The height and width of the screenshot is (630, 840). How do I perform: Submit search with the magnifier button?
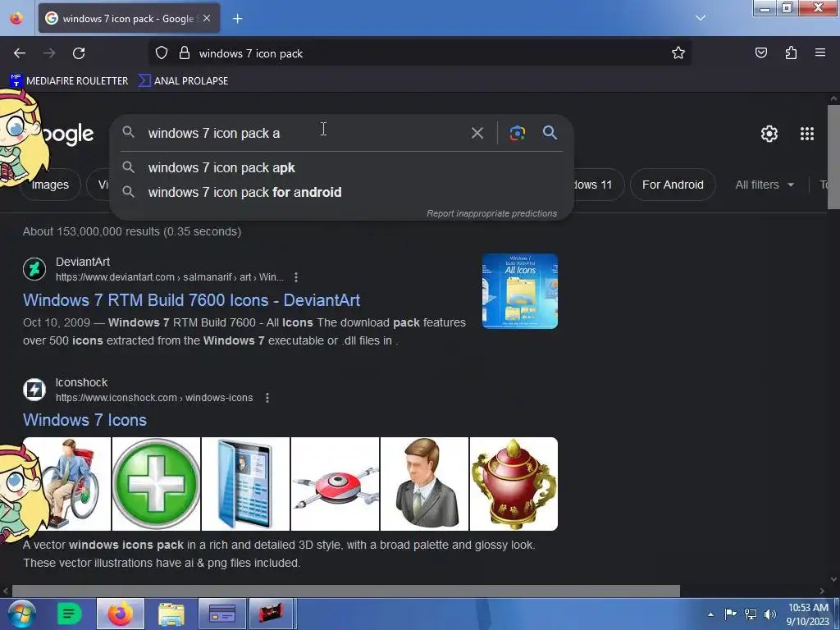click(550, 132)
